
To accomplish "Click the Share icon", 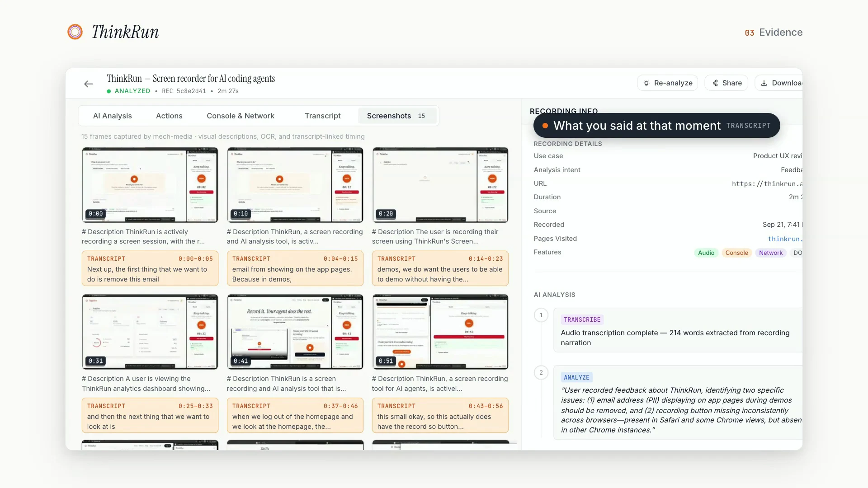I will click(715, 83).
